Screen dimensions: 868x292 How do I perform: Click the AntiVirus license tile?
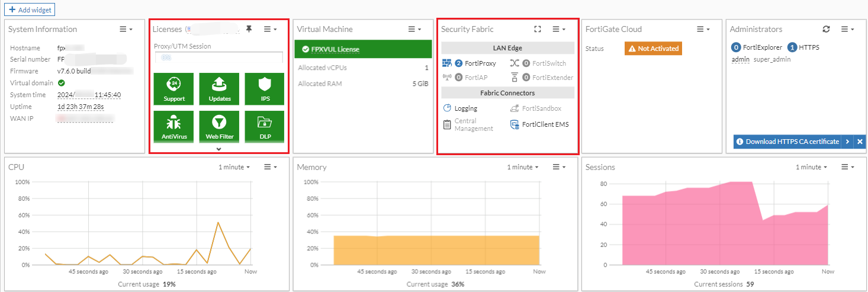(174, 126)
